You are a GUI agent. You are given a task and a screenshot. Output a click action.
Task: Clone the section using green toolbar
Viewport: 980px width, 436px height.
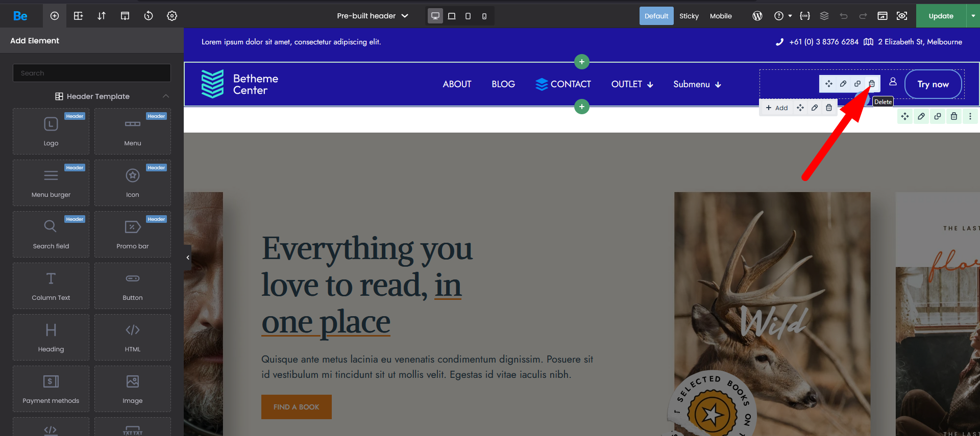(x=938, y=116)
